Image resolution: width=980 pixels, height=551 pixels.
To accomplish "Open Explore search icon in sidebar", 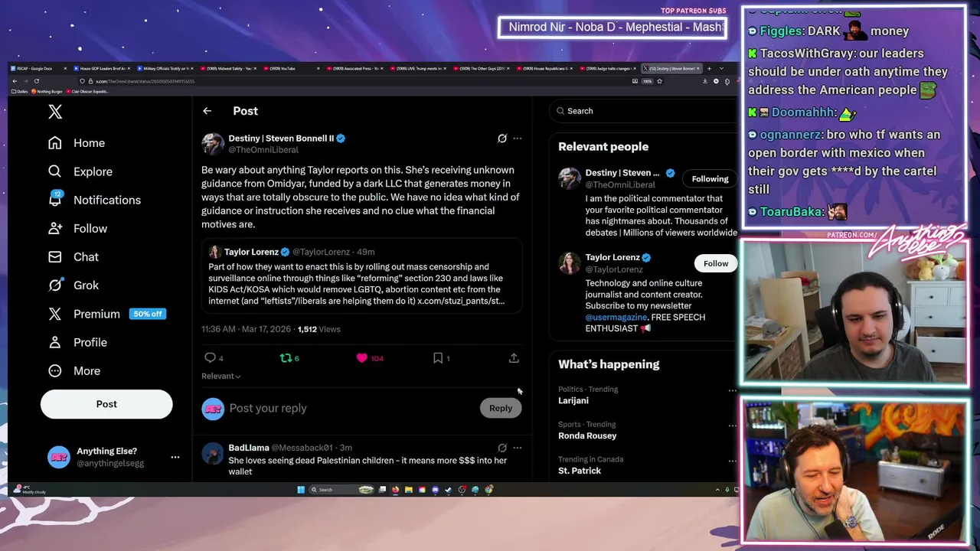I will tap(54, 171).
